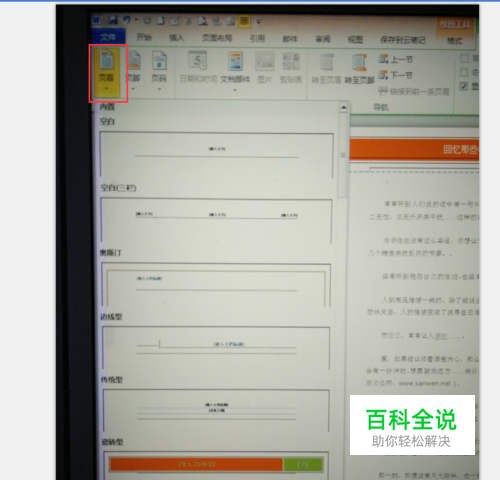Viewport: 500px width, 480px height.
Task: Click the print preview magnifier icon in quick access toolbar
Action: (x=202, y=22)
